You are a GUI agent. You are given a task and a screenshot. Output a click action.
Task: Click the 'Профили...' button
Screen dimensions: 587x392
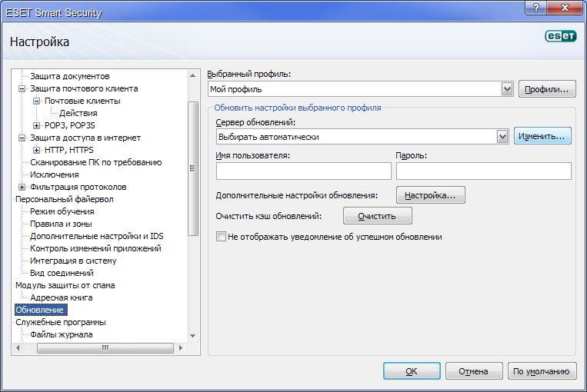click(547, 89)
